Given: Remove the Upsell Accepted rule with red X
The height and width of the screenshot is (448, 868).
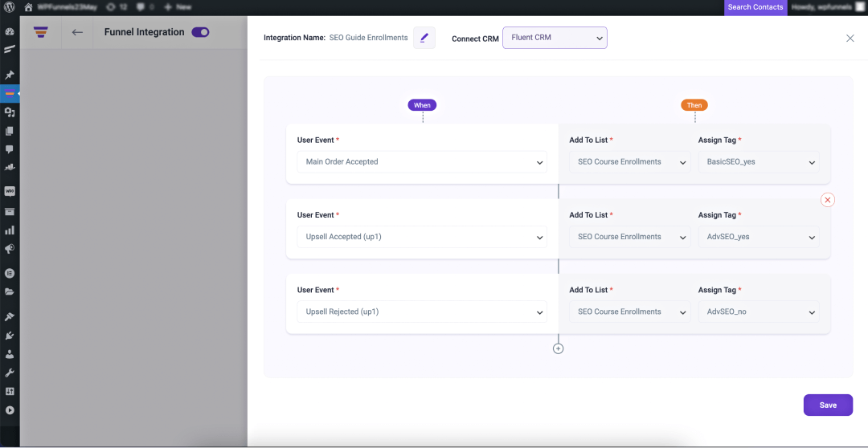Looking at the screenshot, I should coord(828,200).
